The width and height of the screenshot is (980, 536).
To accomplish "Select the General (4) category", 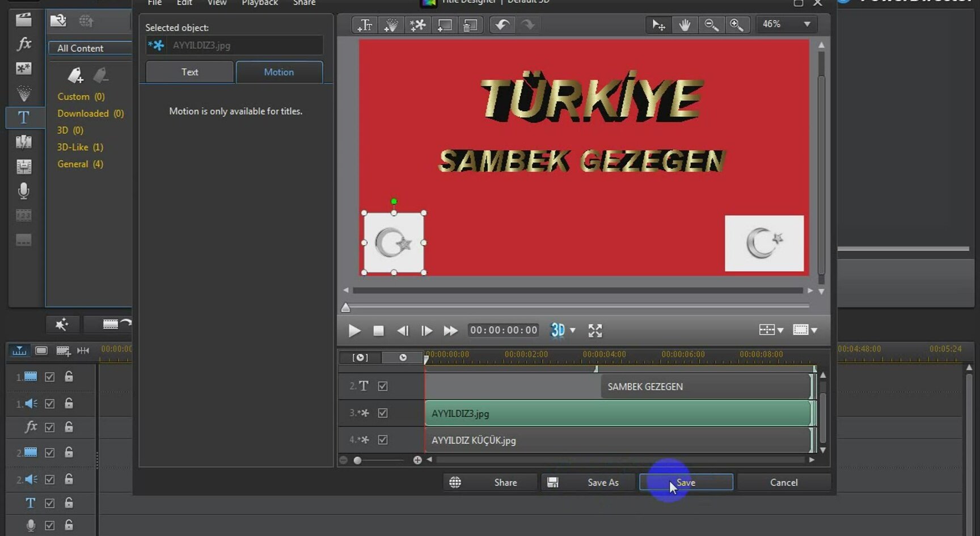I will coord(80,164).
